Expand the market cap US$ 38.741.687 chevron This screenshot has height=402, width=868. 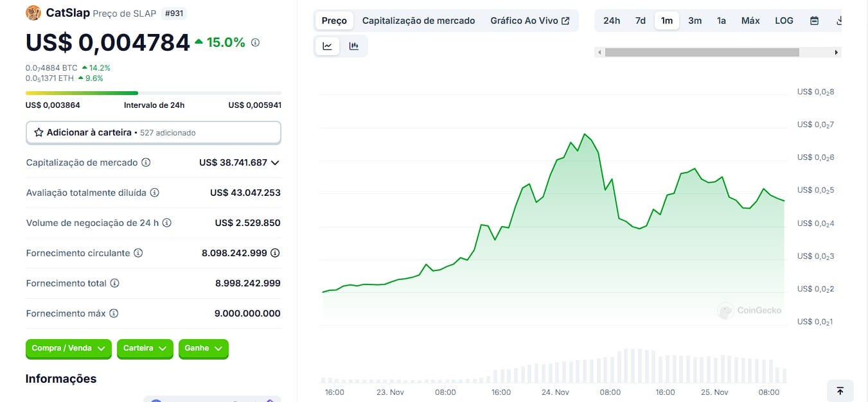point(275,162)
